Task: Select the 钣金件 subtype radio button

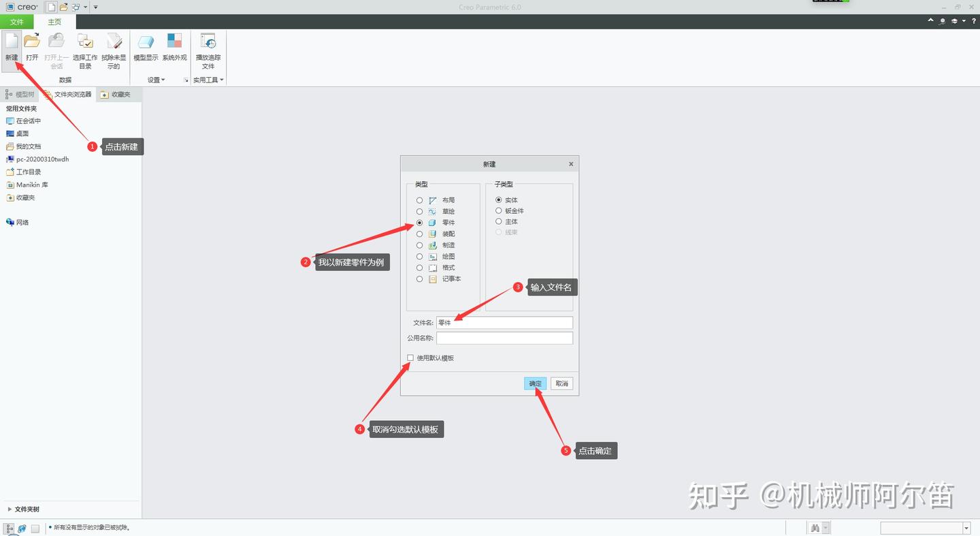Action: [x=499, y=211]
